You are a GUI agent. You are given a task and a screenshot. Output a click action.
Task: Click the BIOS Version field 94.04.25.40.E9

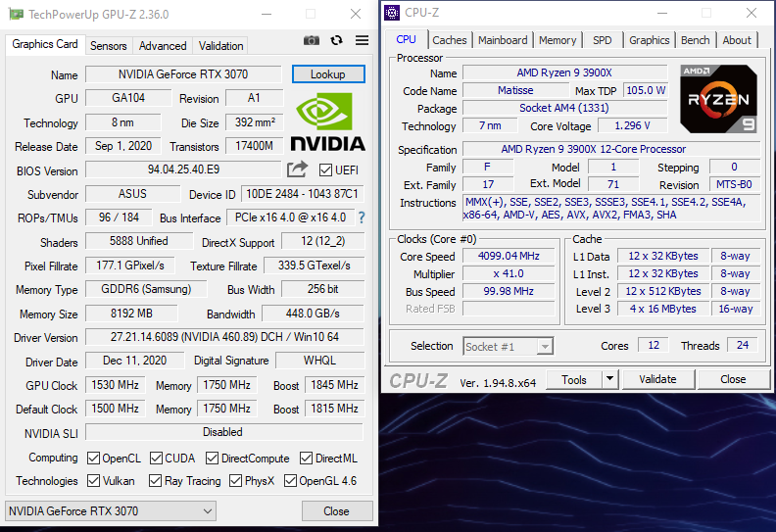coord(183,169)
